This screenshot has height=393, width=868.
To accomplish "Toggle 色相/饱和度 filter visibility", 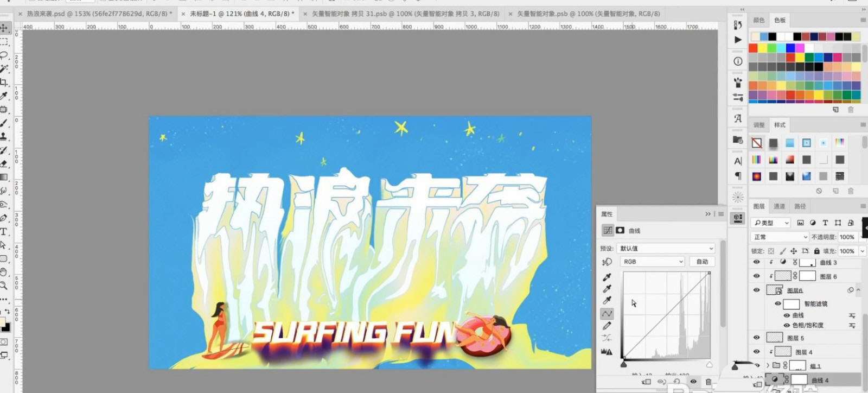I will click(x=787, y=325).
